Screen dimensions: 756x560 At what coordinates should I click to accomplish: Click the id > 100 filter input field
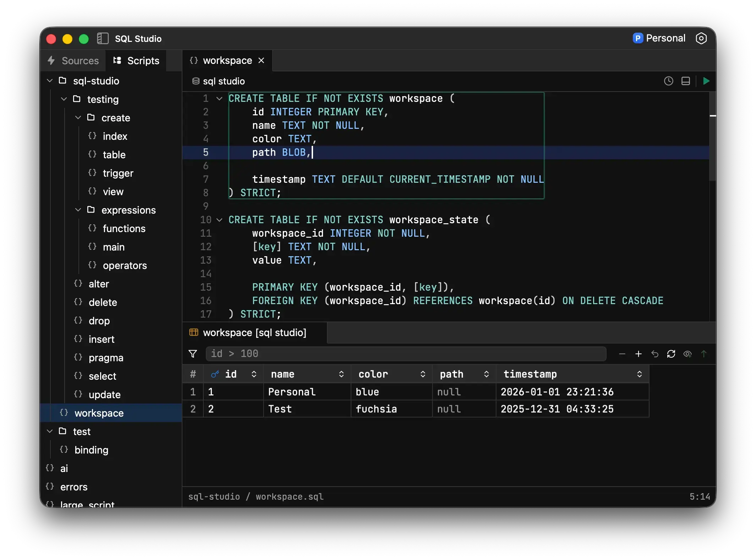pos(406,354)
